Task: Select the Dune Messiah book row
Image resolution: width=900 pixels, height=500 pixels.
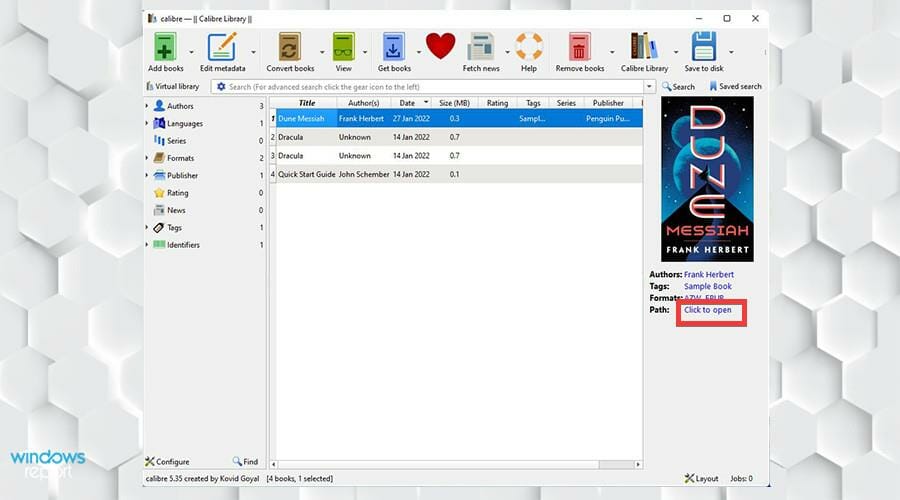Action: click(x=456, y=118)
